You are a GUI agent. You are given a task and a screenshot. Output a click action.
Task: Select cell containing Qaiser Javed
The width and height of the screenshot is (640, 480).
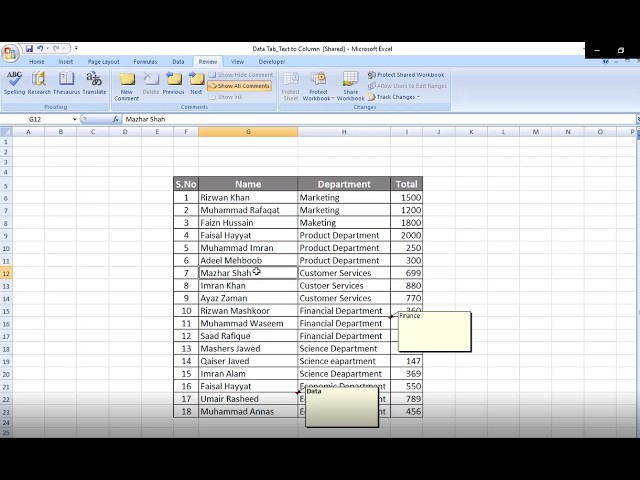(x=248, y=361)
